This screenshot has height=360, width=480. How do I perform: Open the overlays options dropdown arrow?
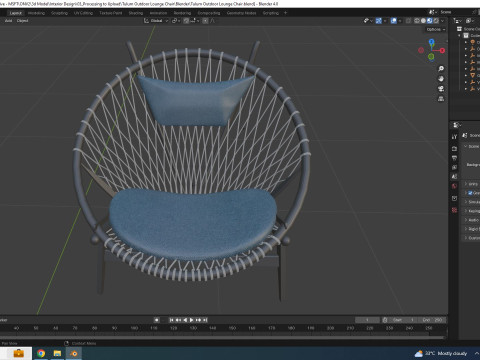tap(400, 21)
